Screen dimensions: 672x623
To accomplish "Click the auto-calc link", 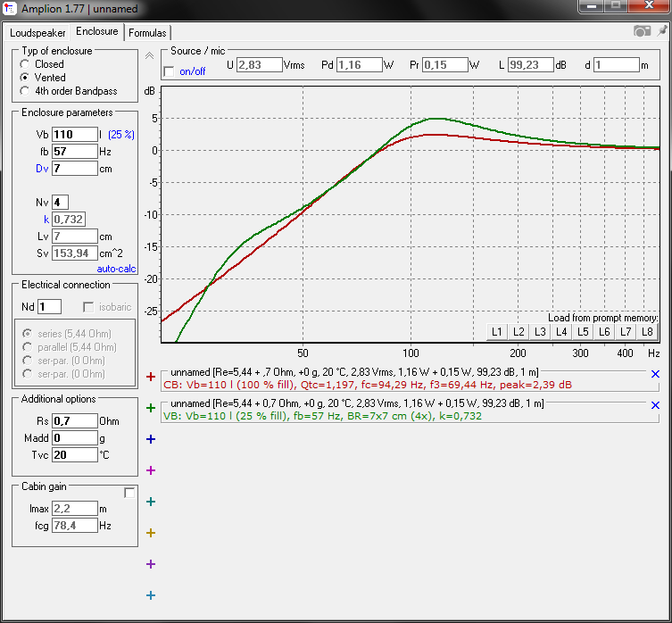I will tap(116, 269).
